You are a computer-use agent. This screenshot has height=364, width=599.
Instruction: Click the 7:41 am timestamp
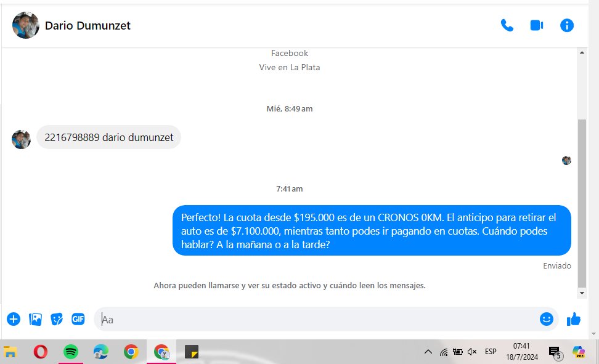click(290, 188)
